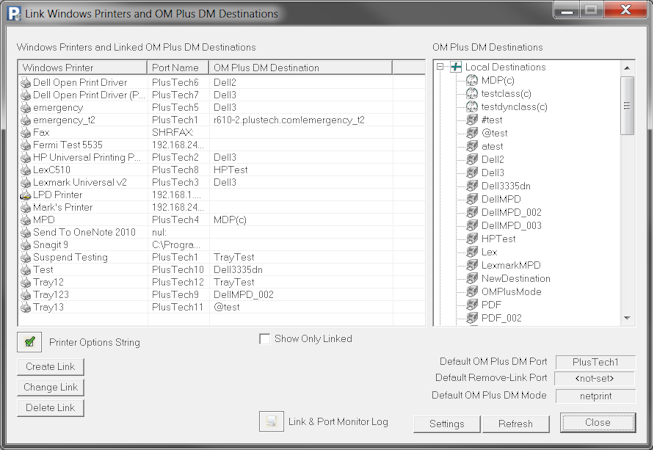Screen dimensions: 653x450
Task: Select the NewDestination tree item
Action: tap(516, 278)
